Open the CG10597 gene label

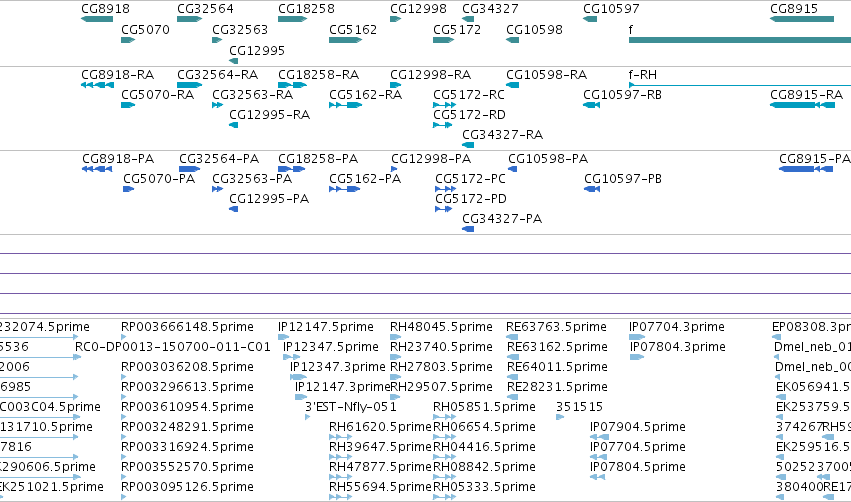point(611,9)
